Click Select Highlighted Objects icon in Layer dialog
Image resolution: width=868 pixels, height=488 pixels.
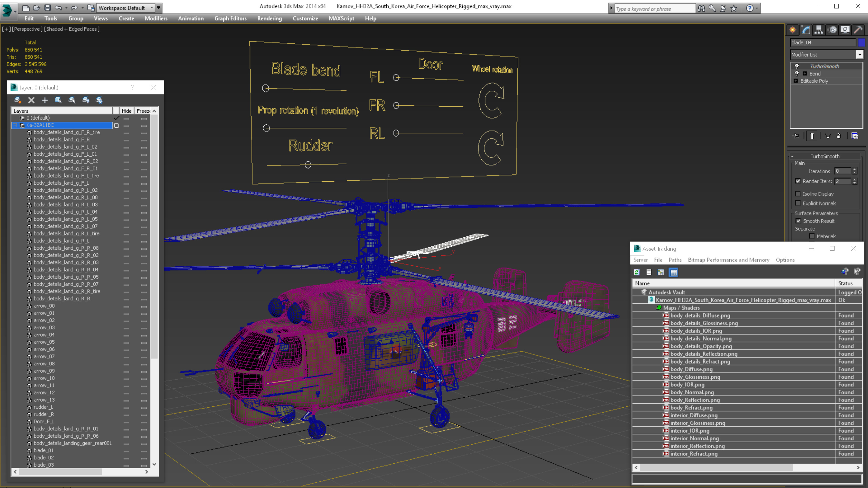[x=58, y=100]
